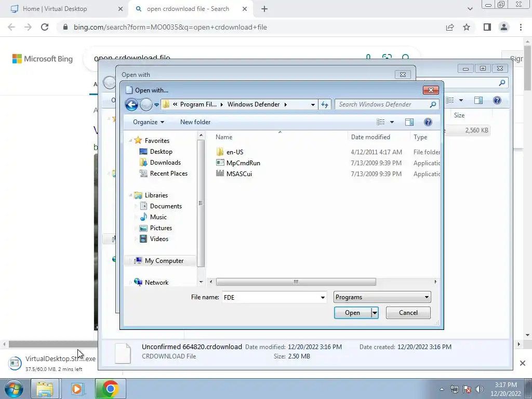Click Chrome back arrow
Image resolution: width=532 pixels, height=399 pixels.
point(11,27)
